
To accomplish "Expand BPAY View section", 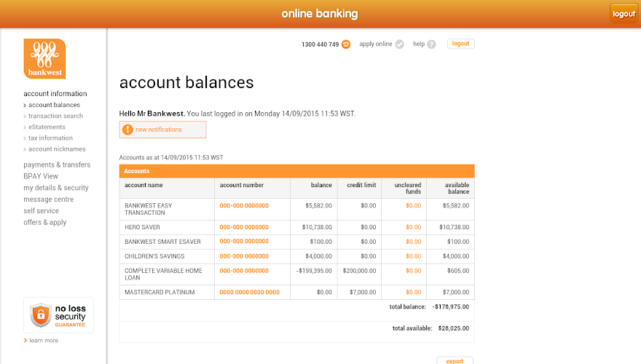I will coord(41,176).
